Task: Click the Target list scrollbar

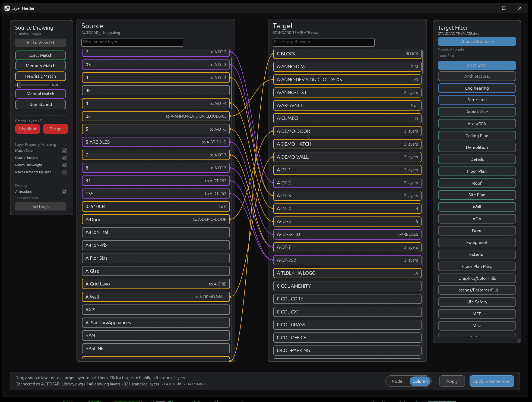Action: pyautogui.click(x=423, y=62)
